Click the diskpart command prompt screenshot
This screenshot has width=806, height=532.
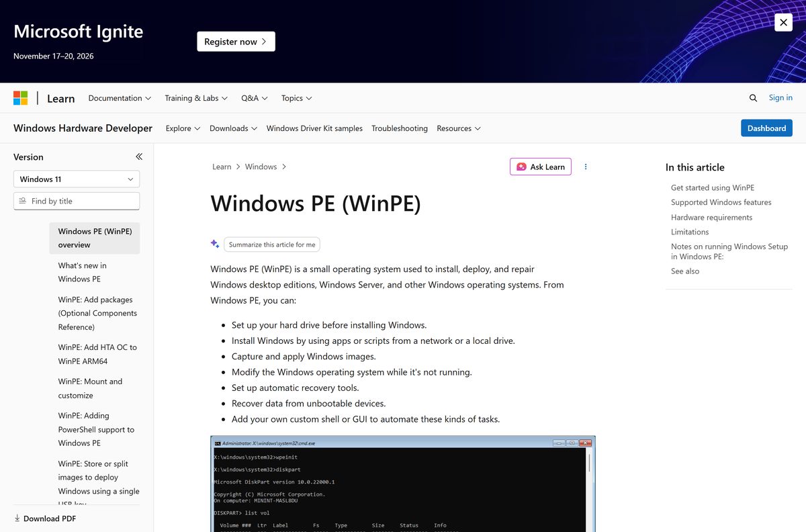pos(403,484)
